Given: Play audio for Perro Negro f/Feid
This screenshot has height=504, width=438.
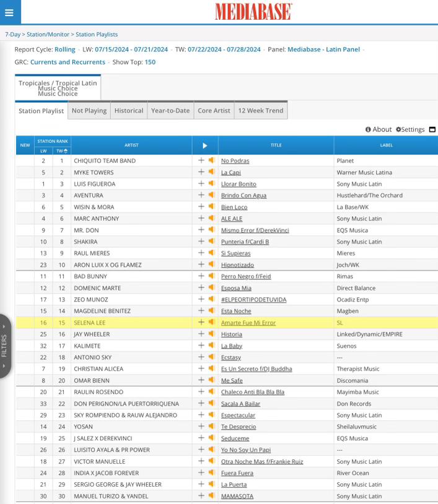Looking at the screenshot, I should click(211, 276).
